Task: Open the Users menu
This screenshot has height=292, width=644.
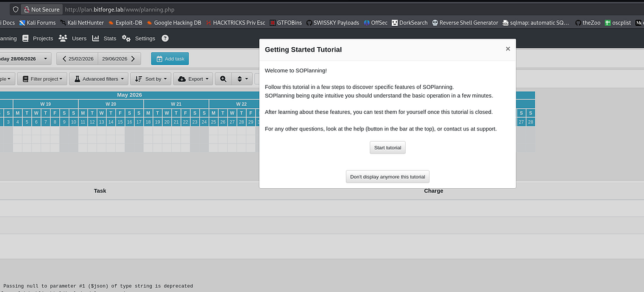Action: tap(79, 38)
